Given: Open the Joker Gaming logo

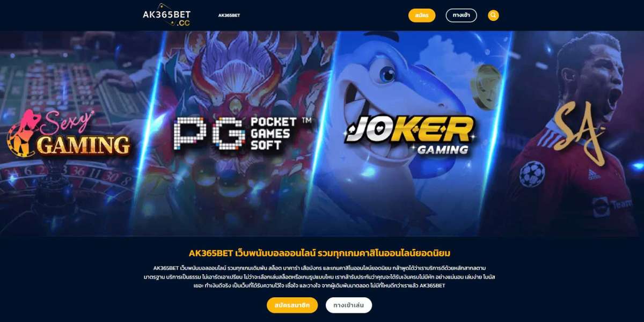Looking at the screenshot, I should [410, 135].
